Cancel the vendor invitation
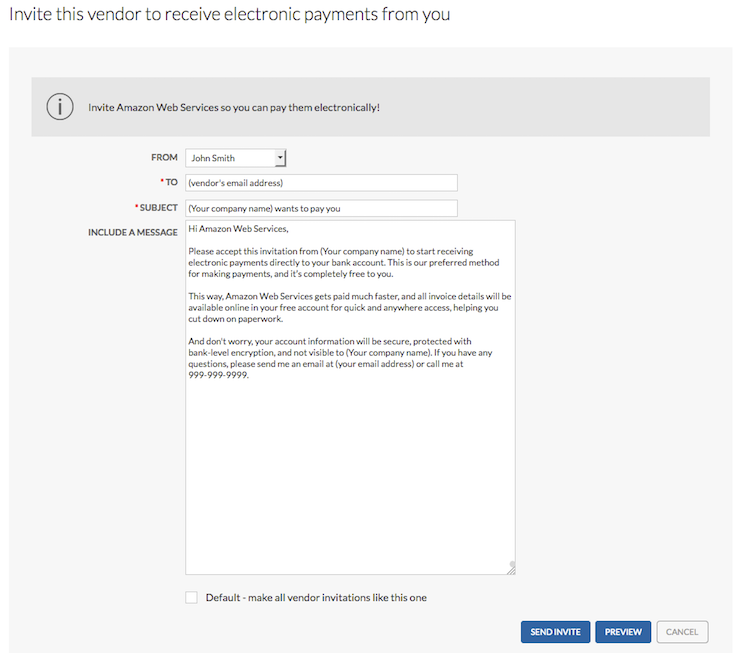Viewport: 743px width, 653px height. pyautogui.click(x=682, y=632)
